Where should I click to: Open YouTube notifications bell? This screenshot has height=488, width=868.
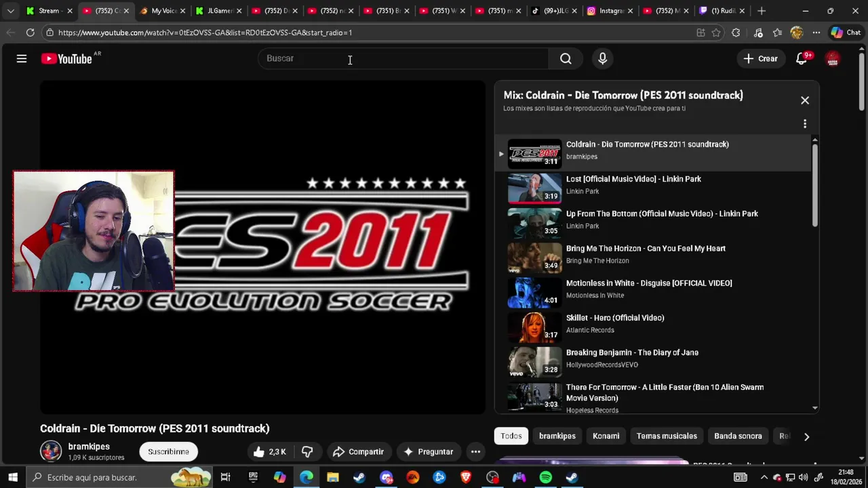[x=802, y=58]
